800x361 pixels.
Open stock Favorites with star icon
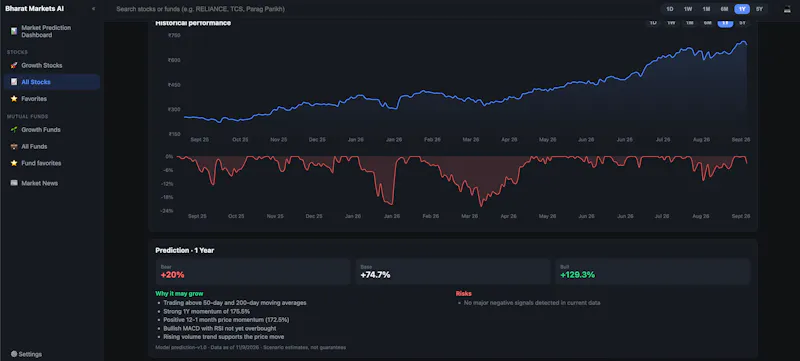[51, 98]
